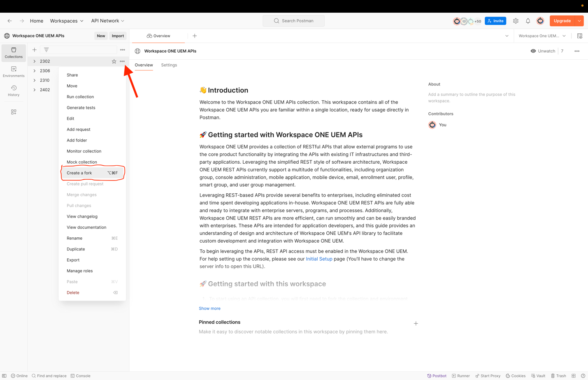Open Postbot from the status bar
This screenshot has height=380, width=588.
tap(437, 375)
